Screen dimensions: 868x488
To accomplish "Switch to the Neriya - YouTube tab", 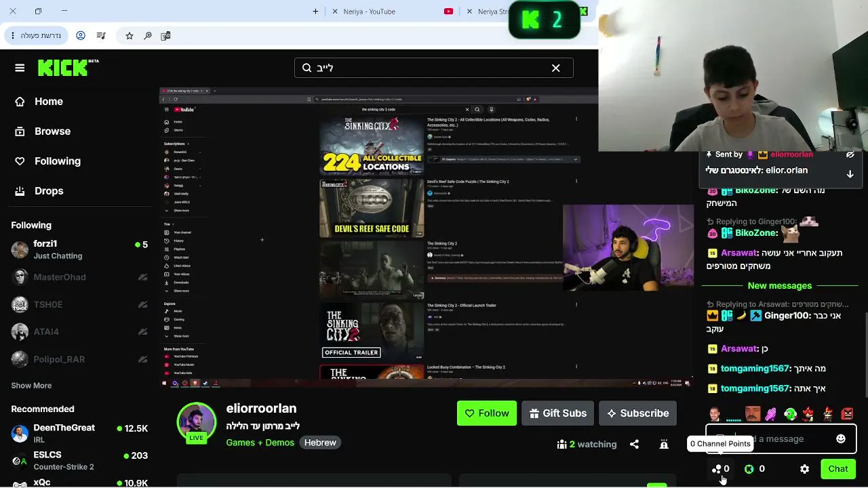I will (x=370, y=12).
